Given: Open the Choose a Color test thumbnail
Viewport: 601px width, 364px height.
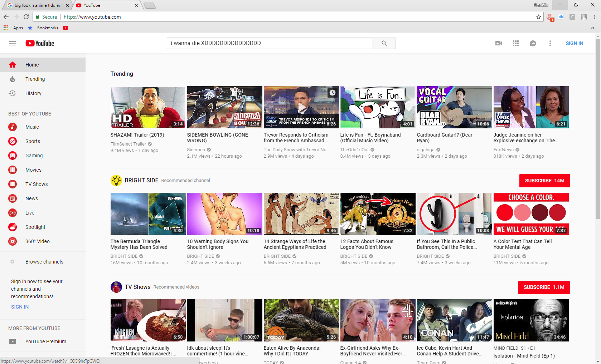Looking at the screenshot, I should point(531,214).
